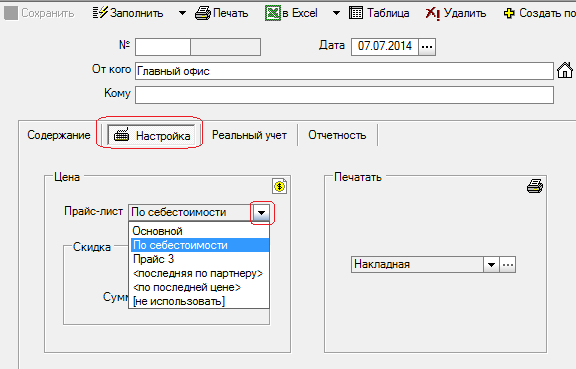576x369 pixels.
Task: Switch to the Отчетность tab
Action: (337, 135)
